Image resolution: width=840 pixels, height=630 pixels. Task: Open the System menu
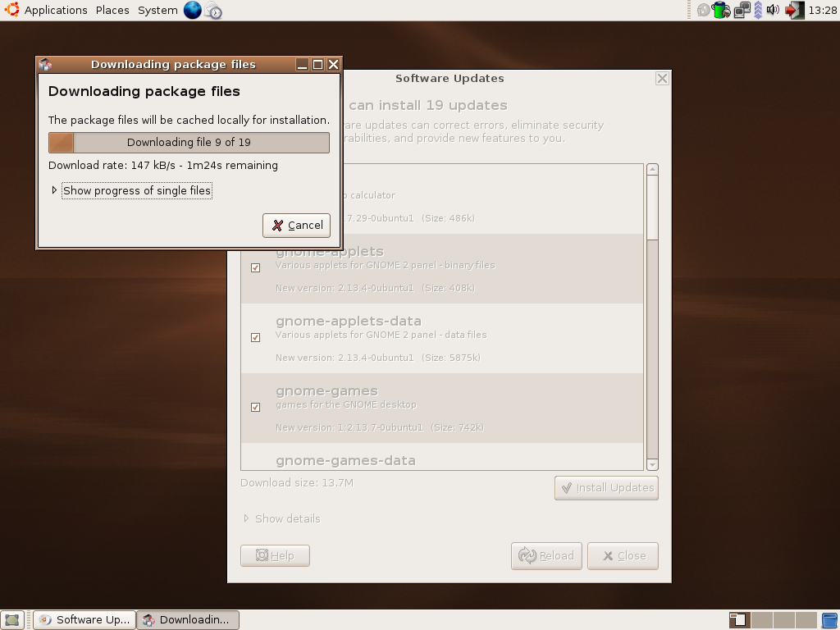click(157, 10)
